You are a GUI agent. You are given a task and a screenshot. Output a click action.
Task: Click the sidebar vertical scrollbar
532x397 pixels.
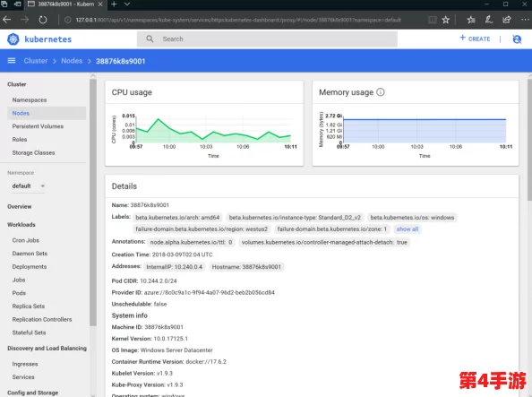pyautogui.click(x=93, y=203)
